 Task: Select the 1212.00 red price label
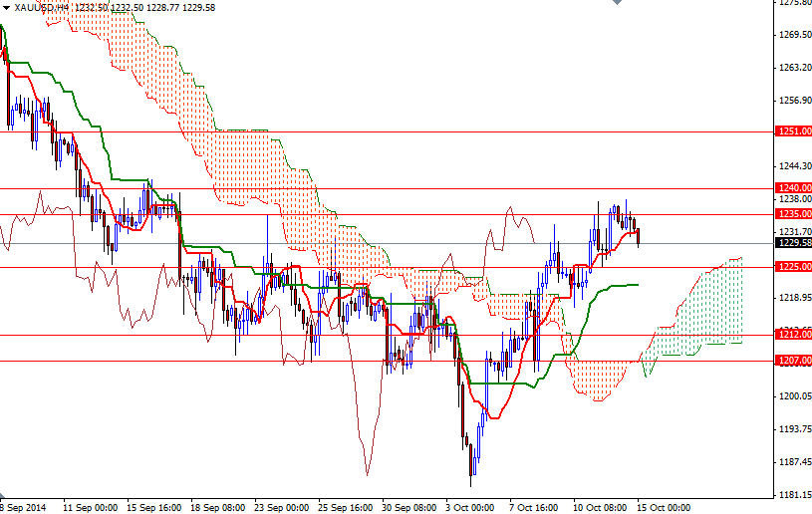coord(792,335)
